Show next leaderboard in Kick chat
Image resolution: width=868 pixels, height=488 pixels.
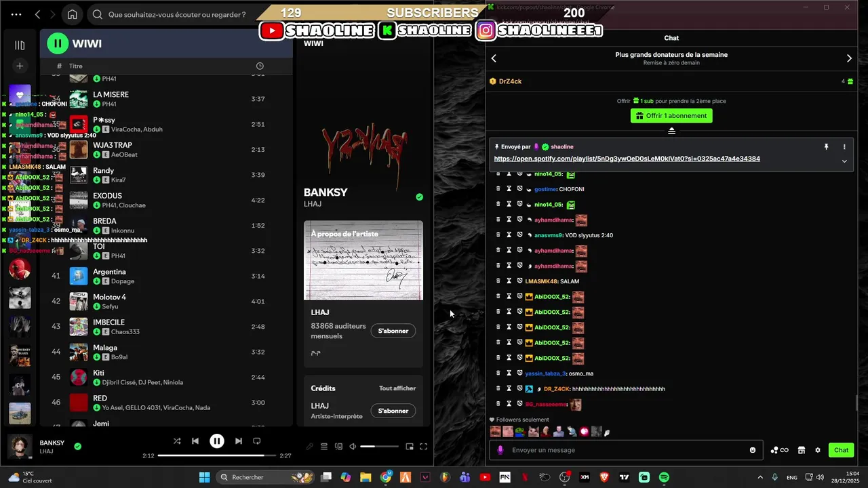(849, 58)
